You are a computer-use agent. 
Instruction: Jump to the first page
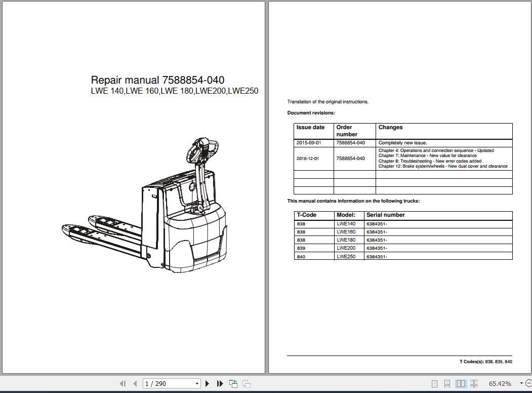pos(122,383)
